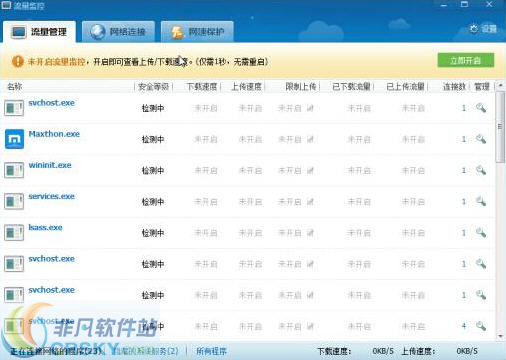The width and height of the screenshot is (506, 360).
Task: Open the 网速保护 tab
Action: click(197, 32)
